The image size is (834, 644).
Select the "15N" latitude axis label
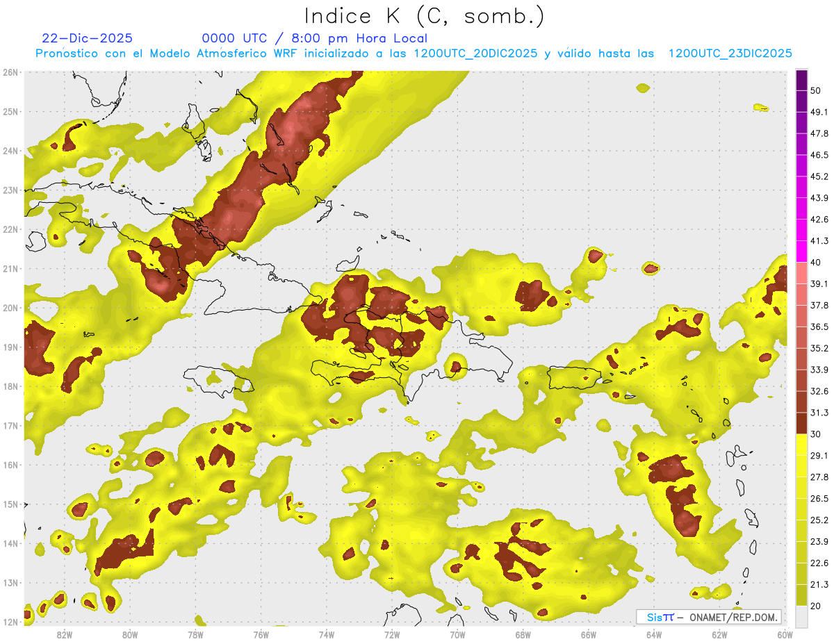point(10,504)
